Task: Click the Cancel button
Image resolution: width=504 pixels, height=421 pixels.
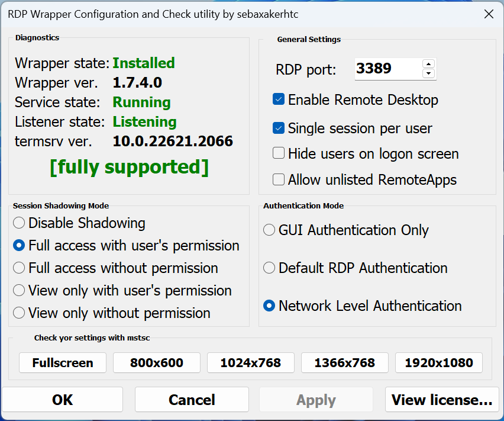Action: point(192,400)
